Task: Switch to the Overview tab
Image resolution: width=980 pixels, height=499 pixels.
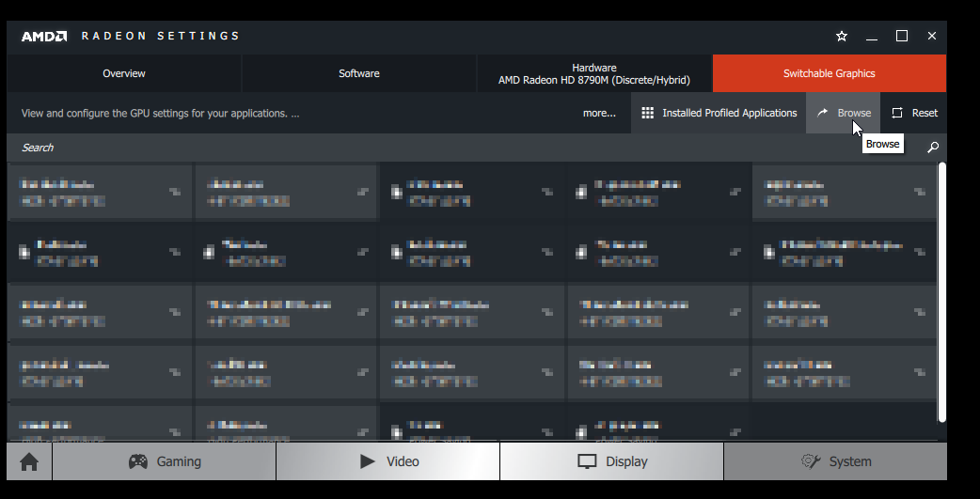Action: pyautogui.click(x=124, y=73)
